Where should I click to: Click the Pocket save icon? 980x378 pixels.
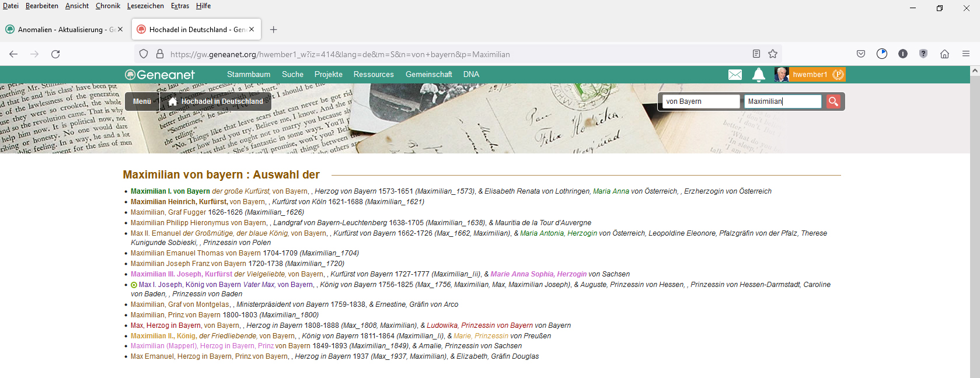point(861,54)
